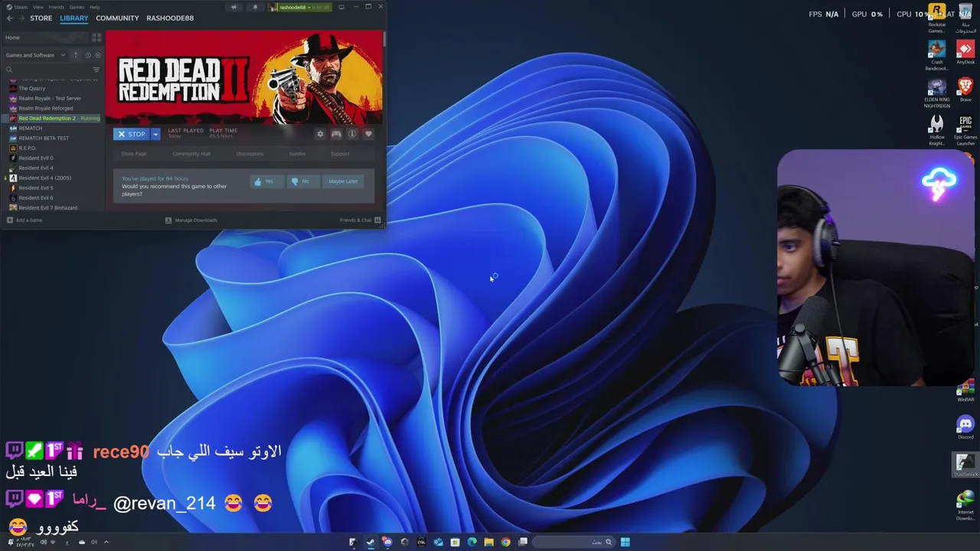Image resolution: width=980 pixels, height=551 pixels.
Task: Open controller settings icon for the game
Action: coord(336,134)
